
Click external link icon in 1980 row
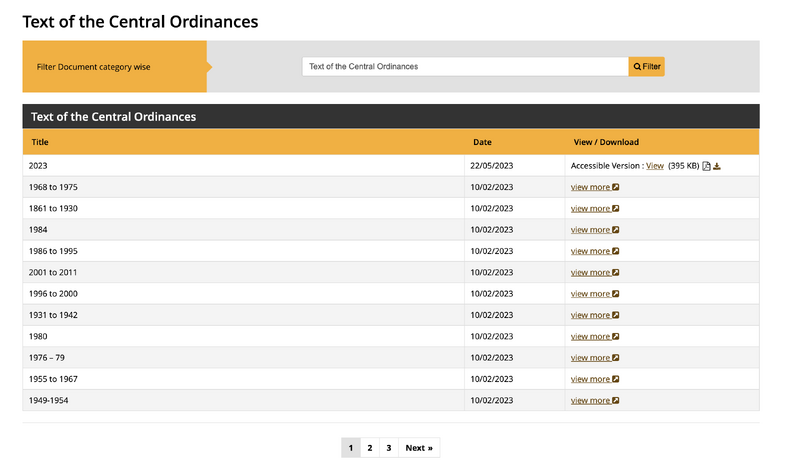pyautogui.click(x=616, y=337)
